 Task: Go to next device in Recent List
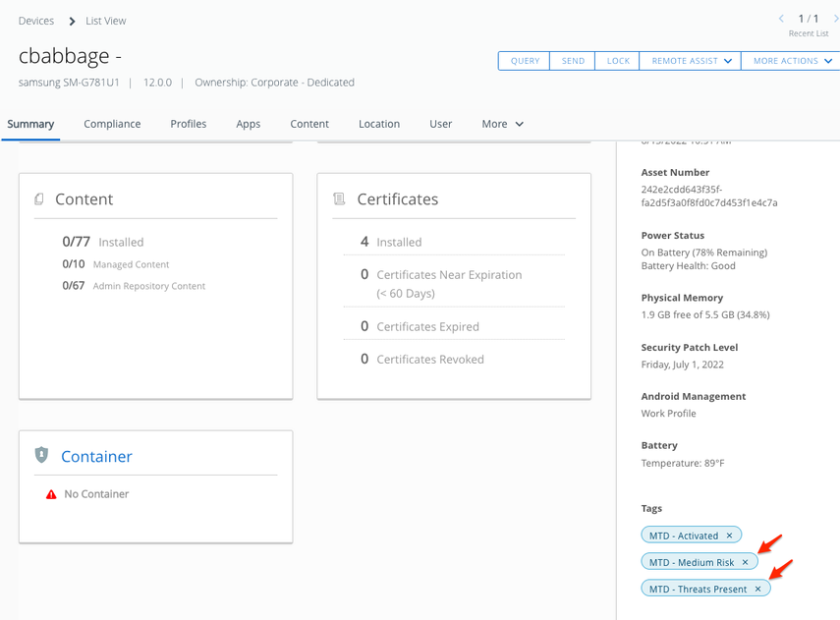[835, 19]
